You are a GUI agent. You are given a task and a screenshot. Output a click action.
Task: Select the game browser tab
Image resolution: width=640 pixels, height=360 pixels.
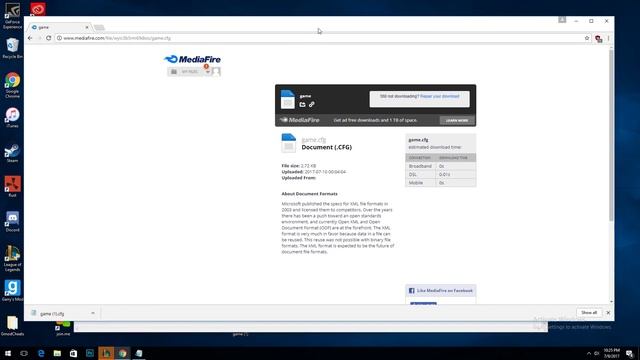pyautogui.click(x=59, y=27)
